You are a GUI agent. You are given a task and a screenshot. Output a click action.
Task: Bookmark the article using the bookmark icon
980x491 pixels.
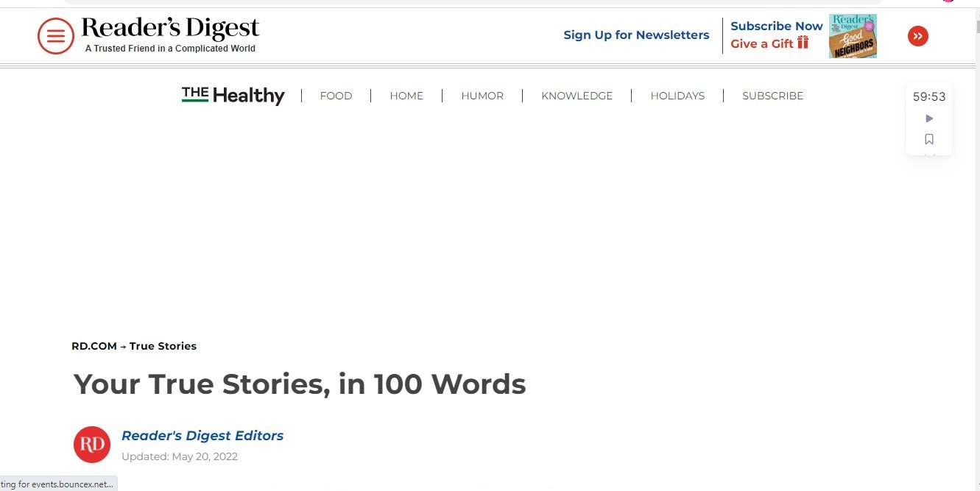pos(928,138)
